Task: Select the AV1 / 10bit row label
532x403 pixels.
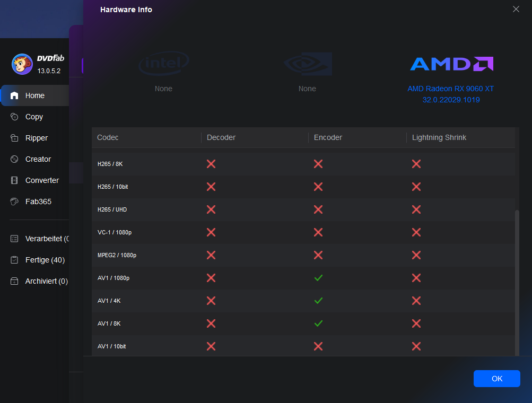Action: point(111,346)
